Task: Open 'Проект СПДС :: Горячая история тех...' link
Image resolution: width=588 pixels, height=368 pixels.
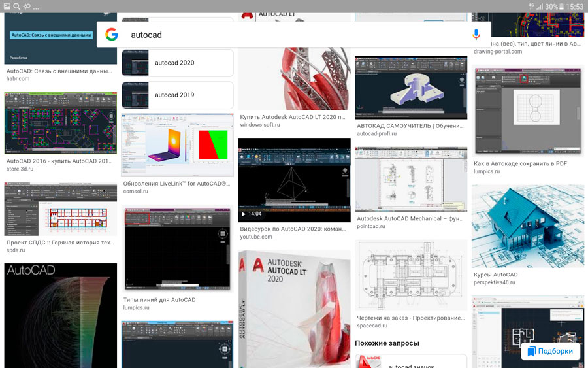Action: (60, 243)
